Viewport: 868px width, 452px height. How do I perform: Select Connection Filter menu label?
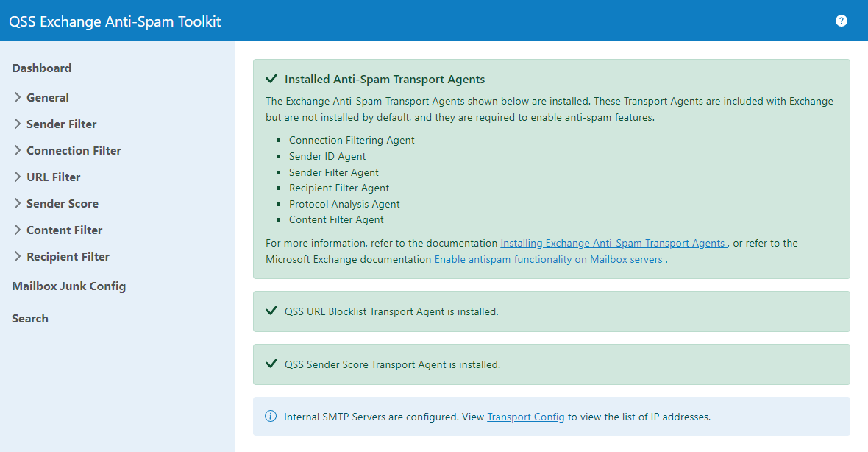point(74,151)
